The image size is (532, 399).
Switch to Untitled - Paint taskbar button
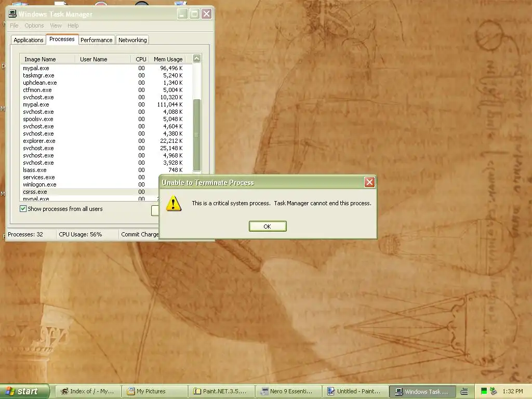click(355, 391)
